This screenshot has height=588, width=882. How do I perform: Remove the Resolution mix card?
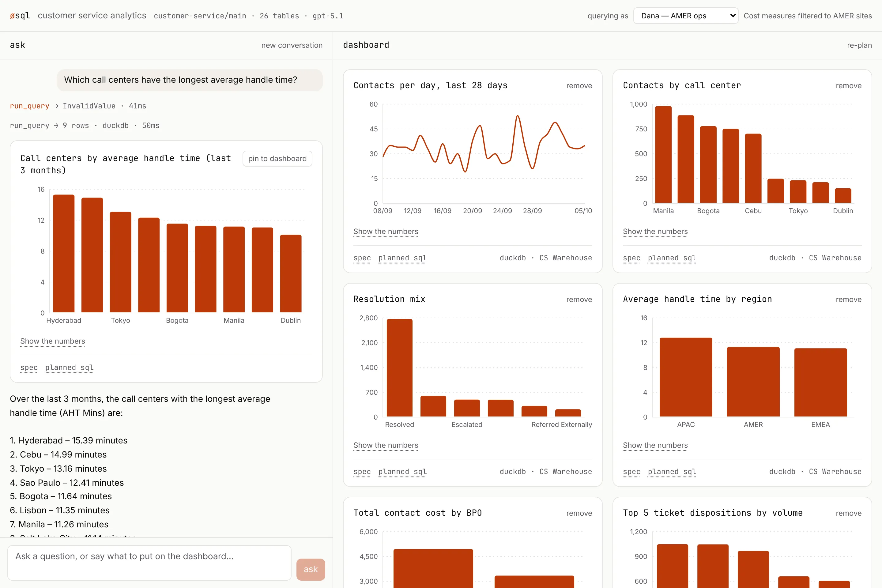click(579, 299)
